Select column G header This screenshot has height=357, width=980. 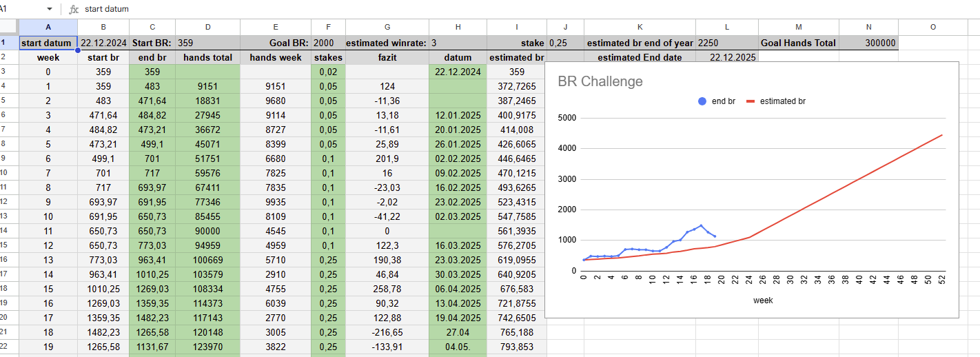(387, 27)
